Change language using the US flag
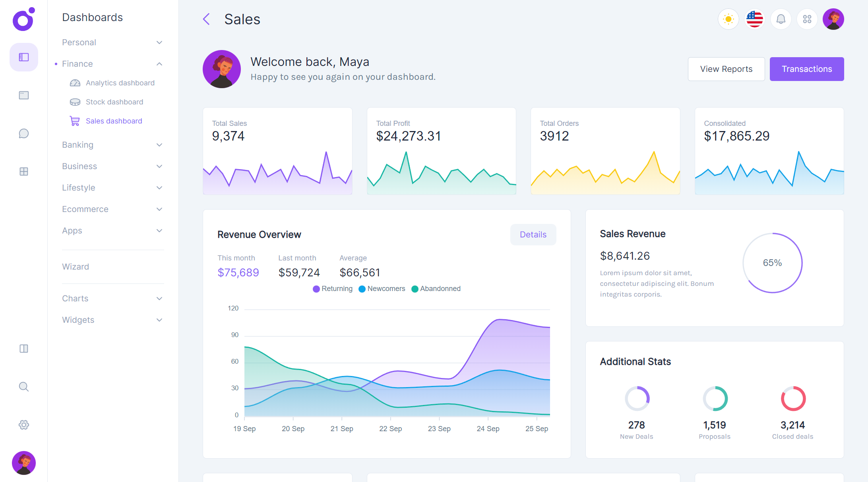This screenshot has width=868, height=482. pos(754,19)
